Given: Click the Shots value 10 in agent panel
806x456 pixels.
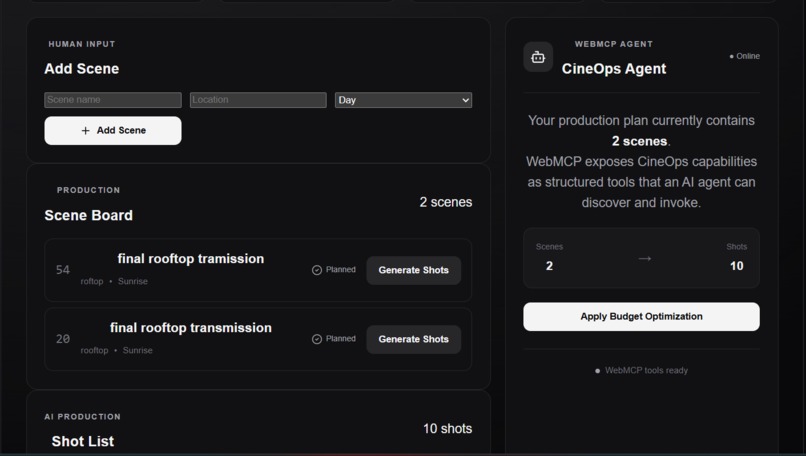Looking at the screenshot, I should pyautogui.click(x=737, y=266).
